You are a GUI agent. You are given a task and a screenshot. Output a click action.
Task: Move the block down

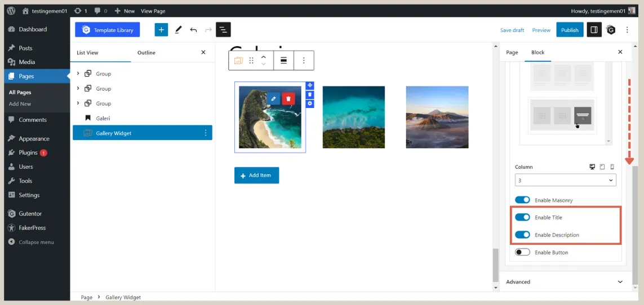tap(264, 64)
